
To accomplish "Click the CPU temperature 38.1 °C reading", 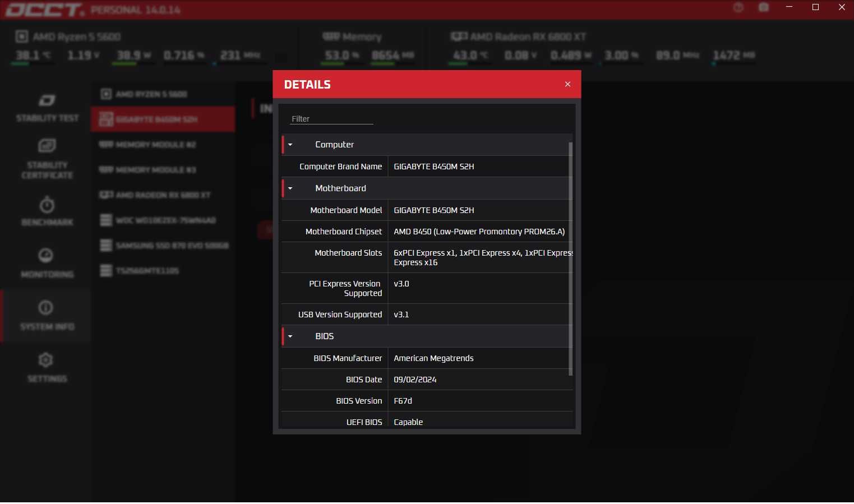I will (x=33, y=56).
